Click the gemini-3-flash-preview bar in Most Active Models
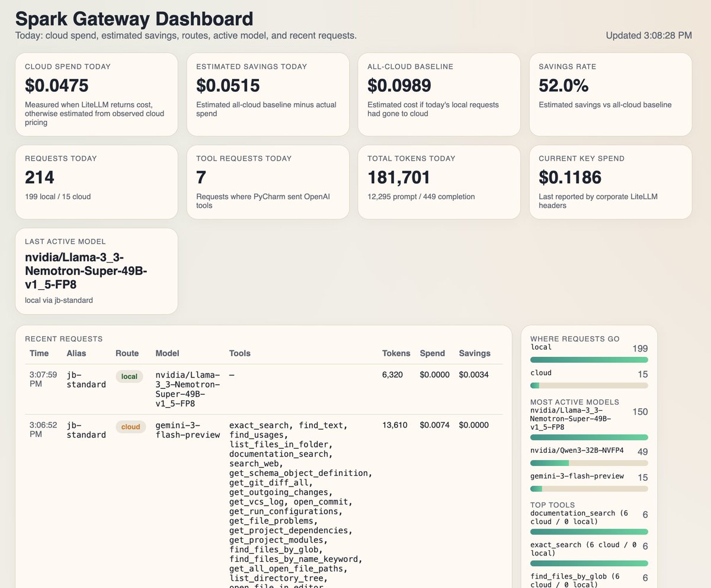 (x=589, y=489)
